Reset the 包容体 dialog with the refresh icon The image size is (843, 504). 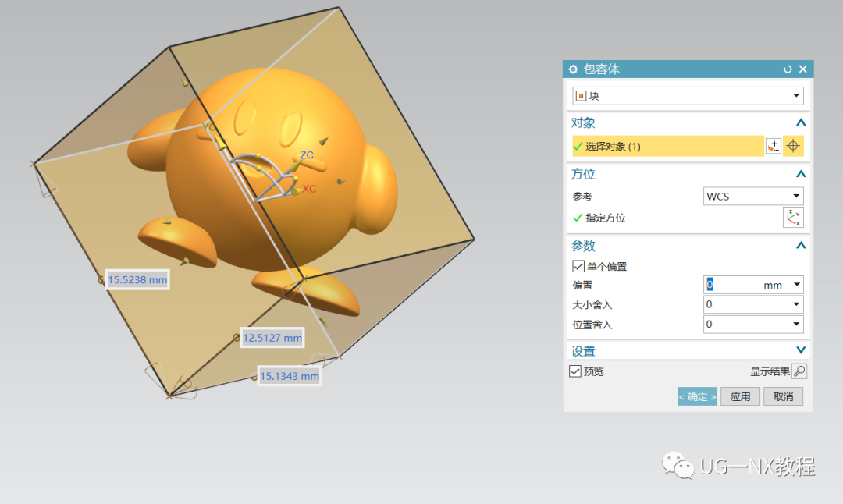pyautogui.click(x=788, y=69)
